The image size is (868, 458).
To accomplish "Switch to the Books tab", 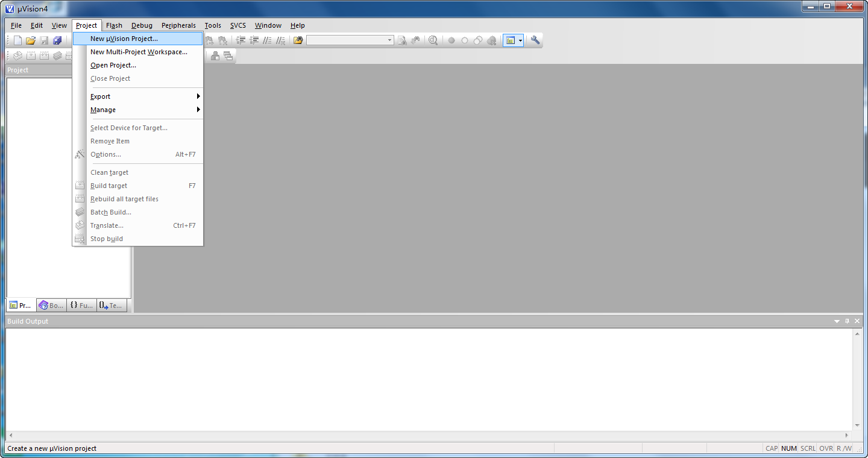I will (51, 306).
